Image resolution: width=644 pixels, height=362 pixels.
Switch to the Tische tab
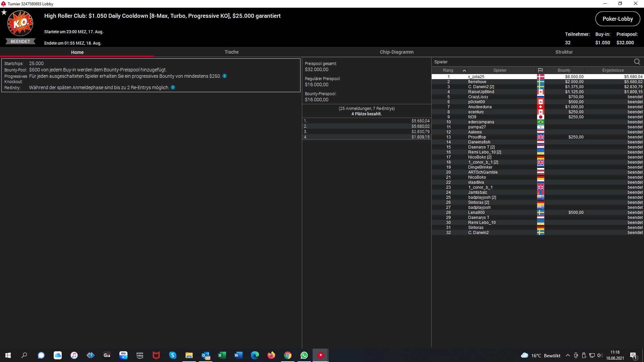pyautogui.click(x=231, y=52)
